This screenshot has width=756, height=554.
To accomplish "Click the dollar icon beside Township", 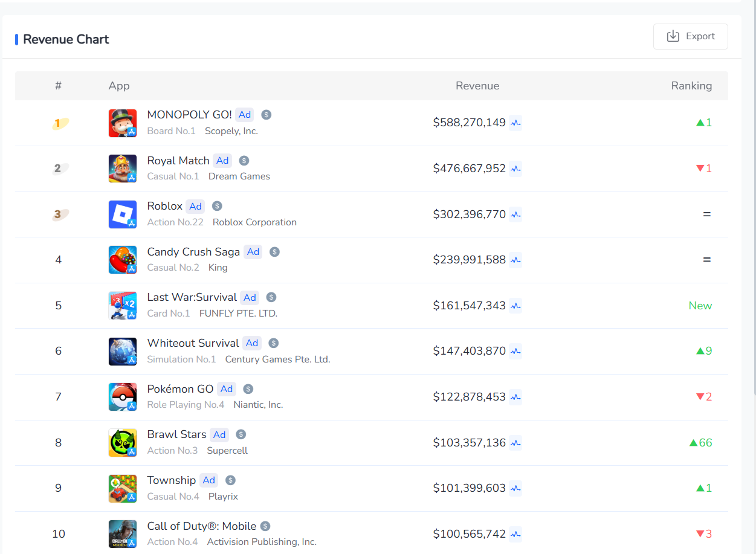I will point(230,480).
